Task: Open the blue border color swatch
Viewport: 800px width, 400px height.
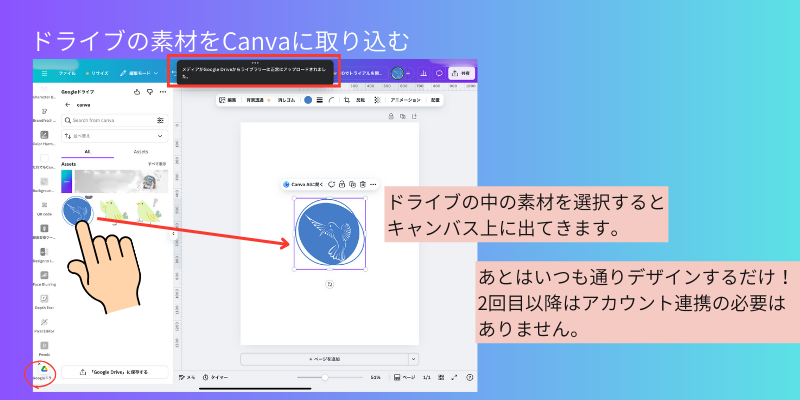Action: (x=308, y=100)
